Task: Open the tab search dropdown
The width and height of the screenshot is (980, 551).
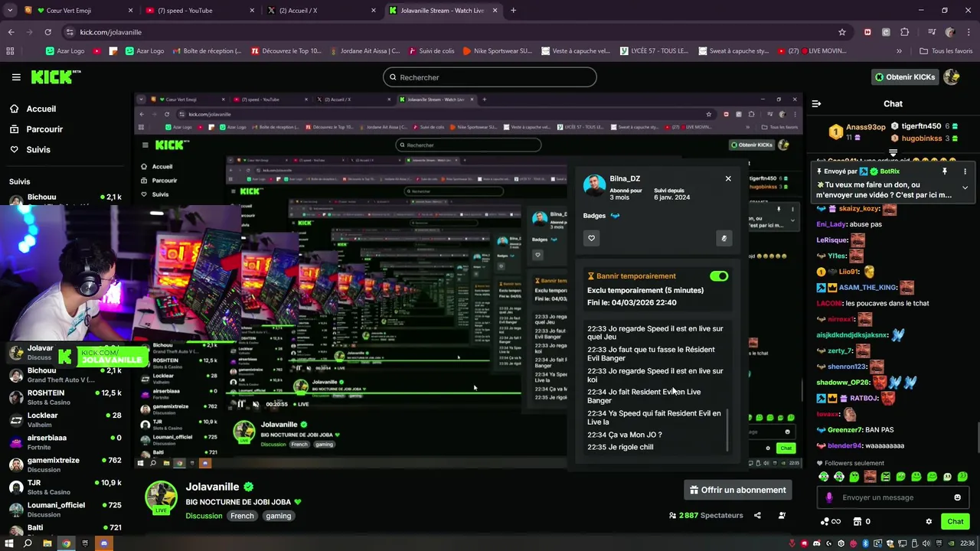Action: pos(10,11)
